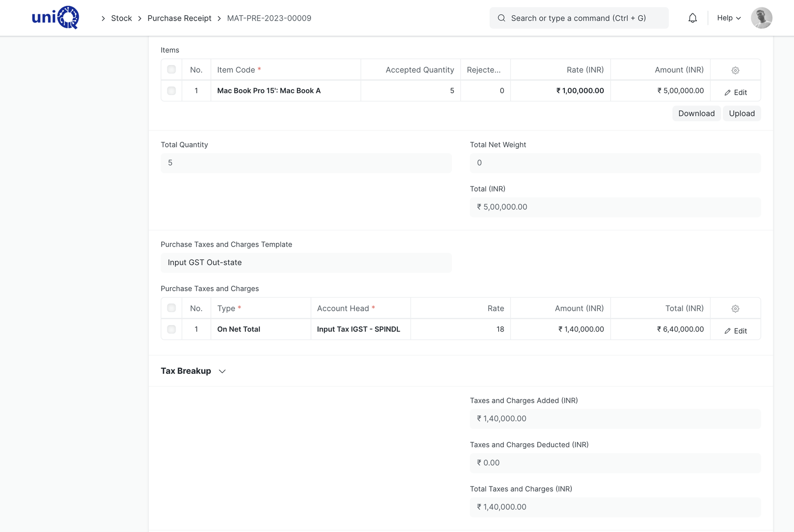The image size is (794, 532).
Task: Open the user profile avatar
Action: tap(761, 18)
